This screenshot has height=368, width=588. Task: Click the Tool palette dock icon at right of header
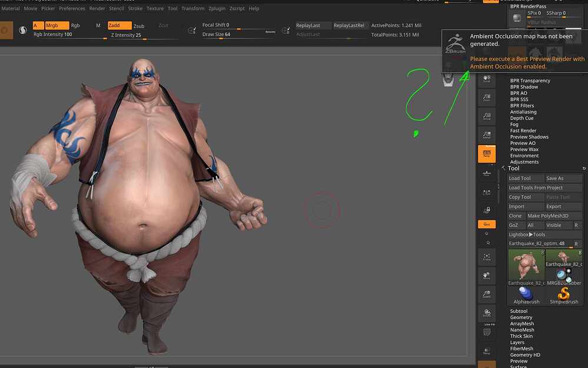click(x=584, y=169)
